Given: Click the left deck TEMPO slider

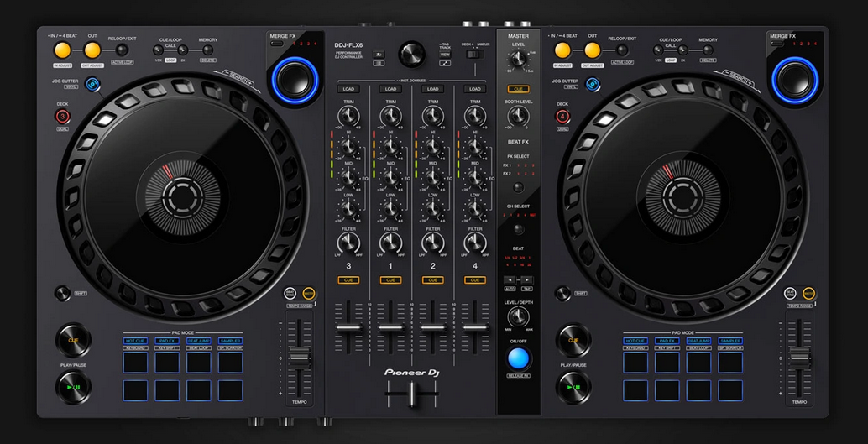Looking at the screenshot, I should 300,358.
